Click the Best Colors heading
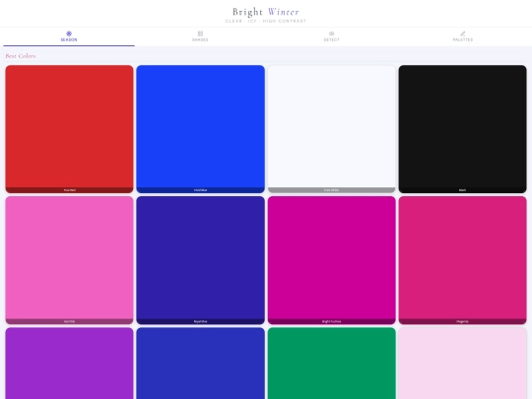This screenshot has width=532, height=399. coord(21,55)
